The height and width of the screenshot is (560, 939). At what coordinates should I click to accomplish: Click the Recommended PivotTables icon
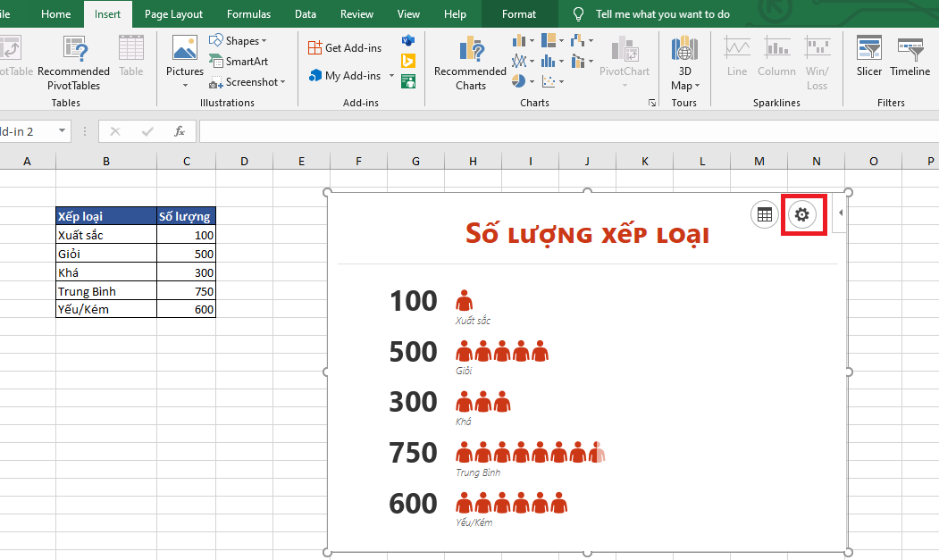[x=74, y=63]
